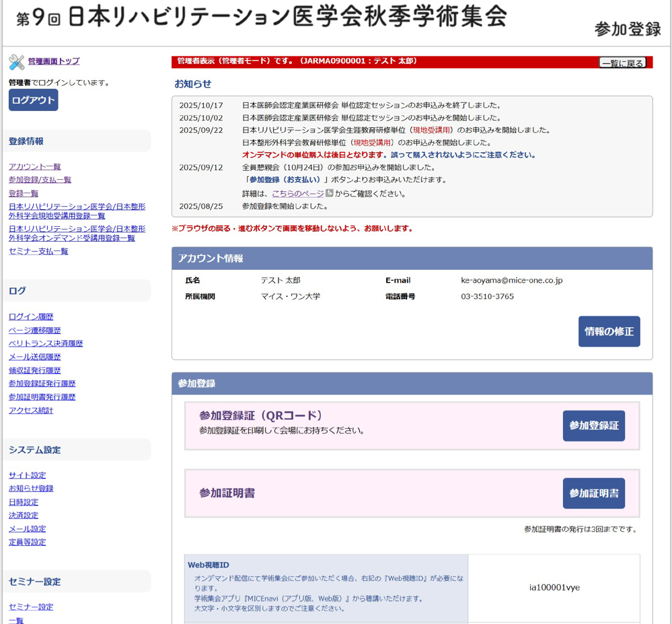Open the 参加登録証 QR code page
The image size is (672, 624).
pyautogui.click(x=593, y=425)
